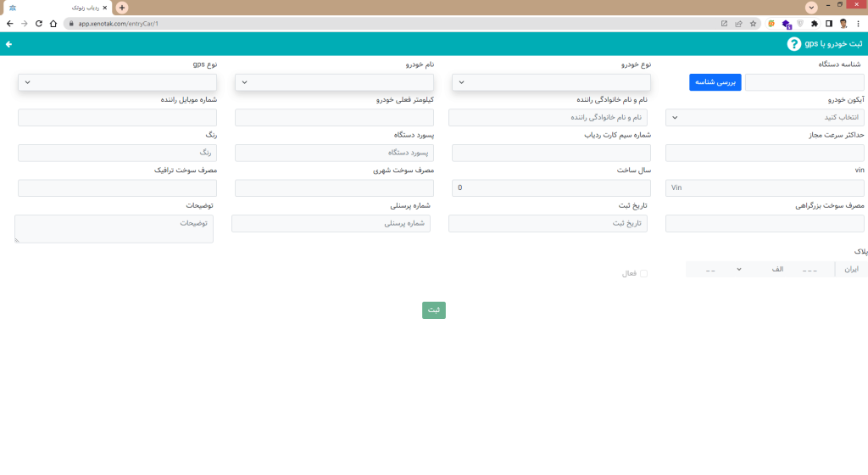Submit the form with the green ثبت button

pos(433,310)
